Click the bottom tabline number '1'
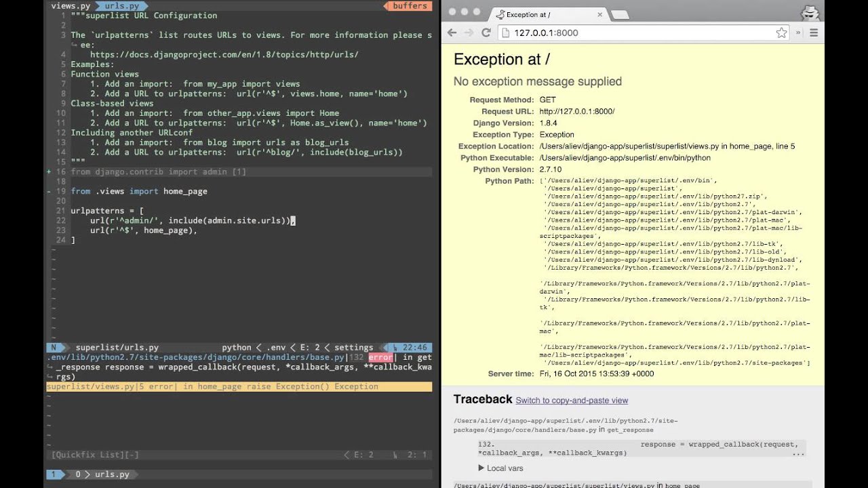Image resolution: width=868 pixels, height=488 pixels. point(54,474)
